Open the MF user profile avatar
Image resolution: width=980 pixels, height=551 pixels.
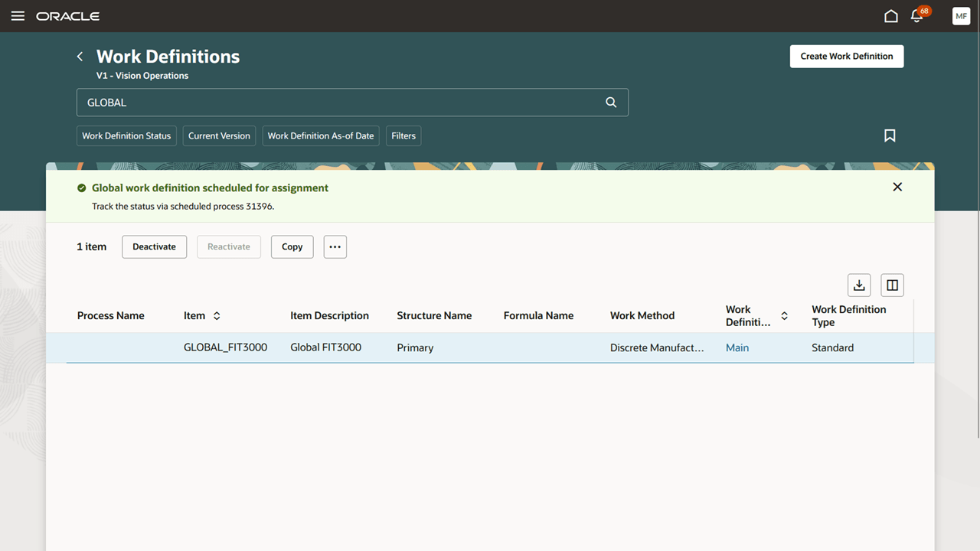tap(961, 16)
